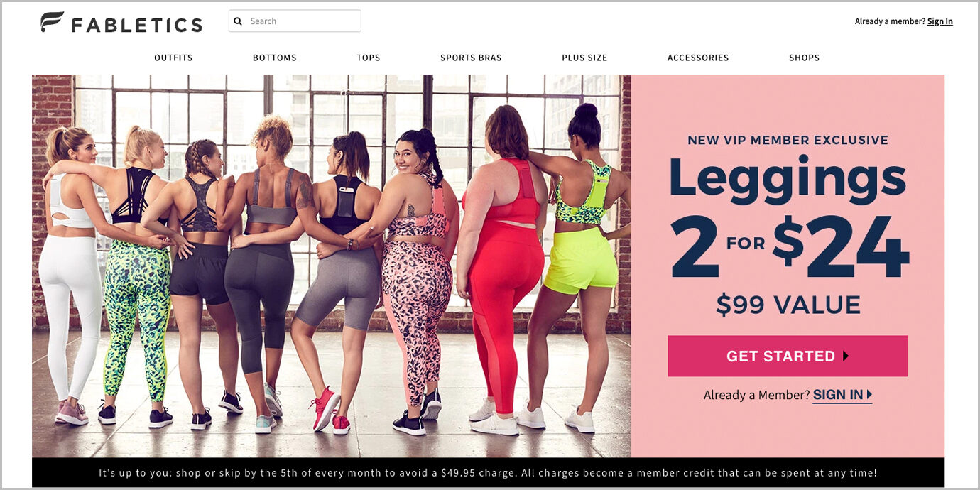Image resolution: width=980 pixels, height=490 pixels.
Task: Open the Accessories menu
Action: (698, 58)
